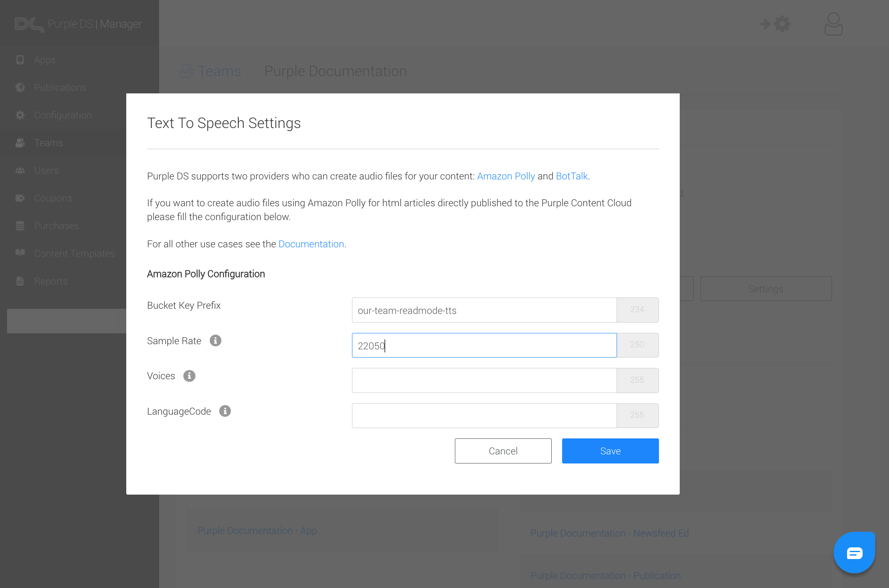Click the LanguageCode input field
The height and width of the screenshot is (588, 889).
[x=484, y=416]
